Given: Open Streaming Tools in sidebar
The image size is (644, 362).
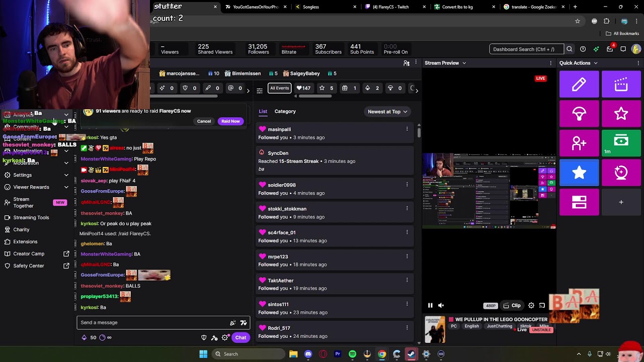Looking at the screenshot, I should 31,217.
